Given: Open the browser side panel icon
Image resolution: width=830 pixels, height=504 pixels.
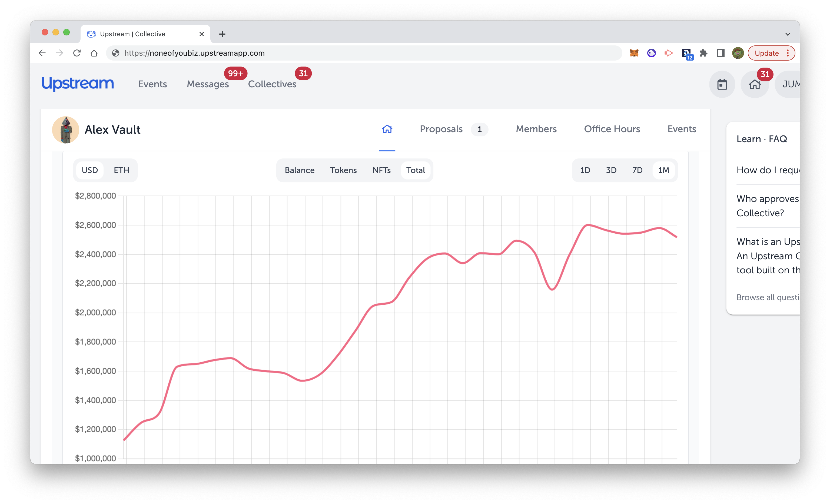Looking at the screenshot, I should [720, 53].
